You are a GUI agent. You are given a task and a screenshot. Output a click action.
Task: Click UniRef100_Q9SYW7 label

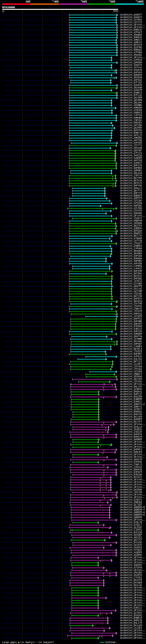(x=131, y=151)
